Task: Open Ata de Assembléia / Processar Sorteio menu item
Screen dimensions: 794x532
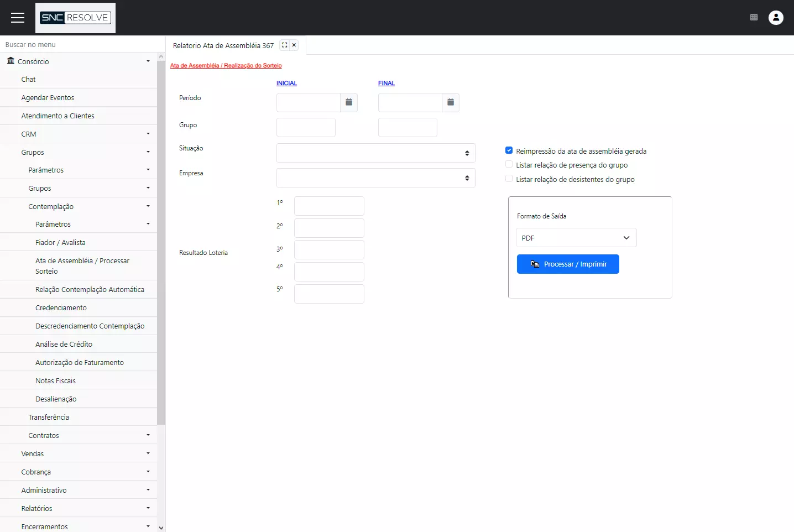Action: coord(82,266)
